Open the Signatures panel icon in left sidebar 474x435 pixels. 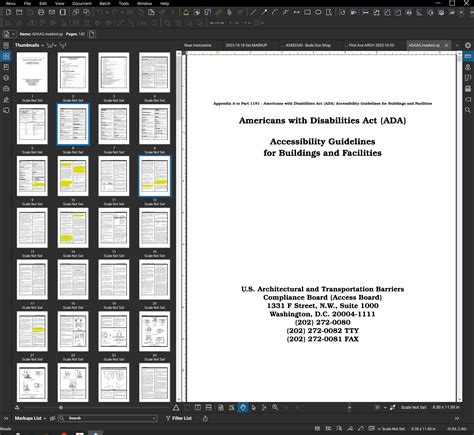(6, 99)
